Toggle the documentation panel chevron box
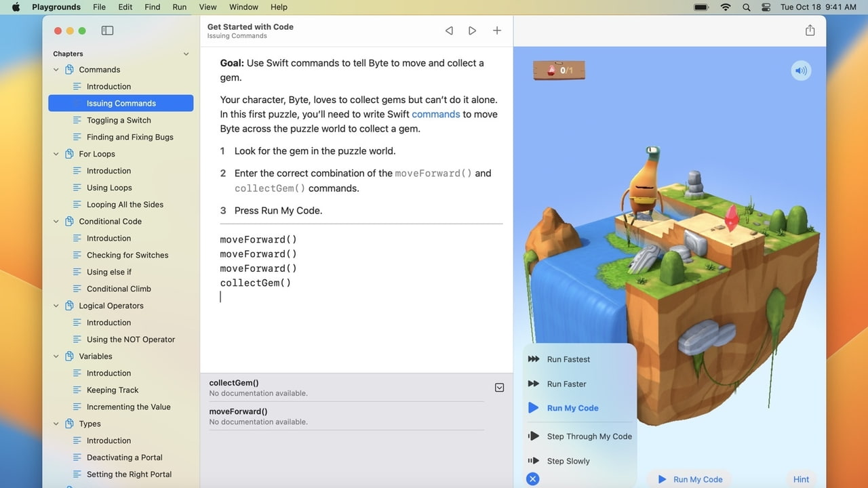 500,388
